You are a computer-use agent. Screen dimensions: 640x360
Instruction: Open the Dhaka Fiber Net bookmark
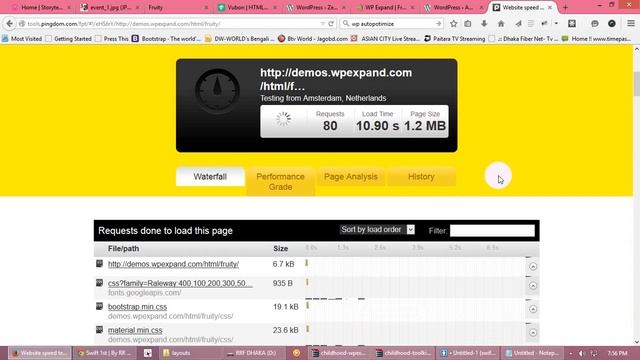point(524,39)
